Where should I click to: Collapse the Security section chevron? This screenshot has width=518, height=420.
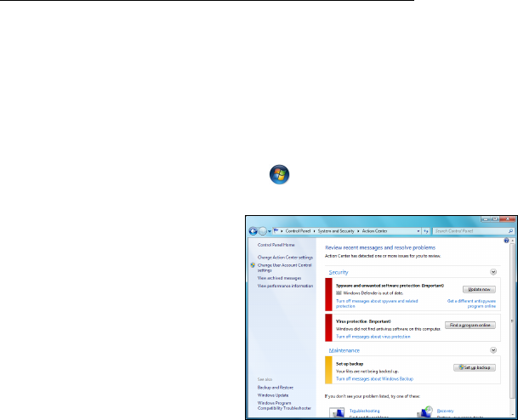pos(493,272)
